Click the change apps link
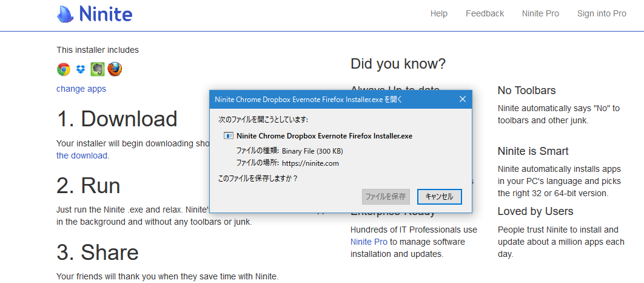Viewport: 644px width, 283px height. point(81,89)
